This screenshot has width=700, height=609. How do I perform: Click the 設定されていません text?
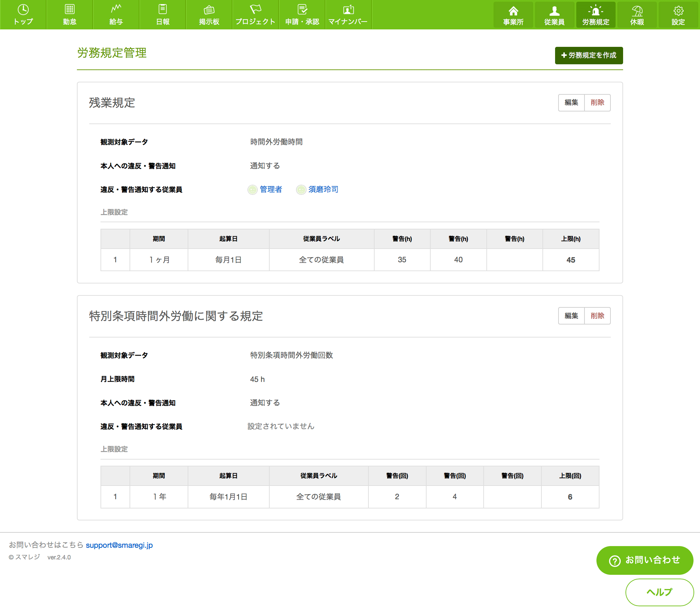[281, 426]
